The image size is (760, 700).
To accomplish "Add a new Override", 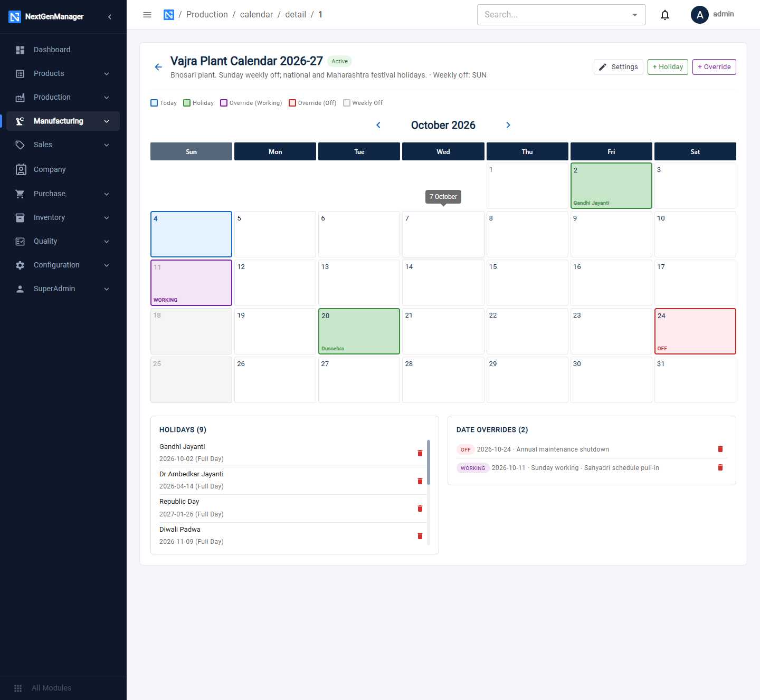I will pyautogui.click(x=714, y=67).
